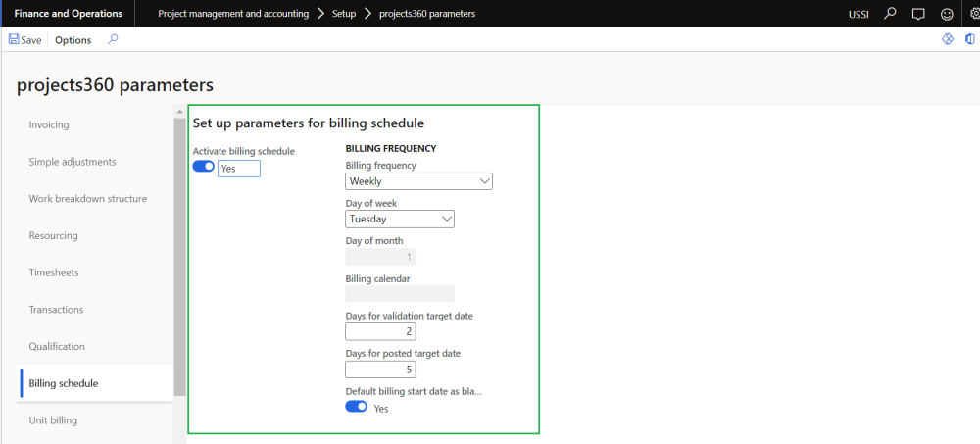Toggle Activate billing schedule switch
This screenshot has width=980, height=444.
point(204,167)
